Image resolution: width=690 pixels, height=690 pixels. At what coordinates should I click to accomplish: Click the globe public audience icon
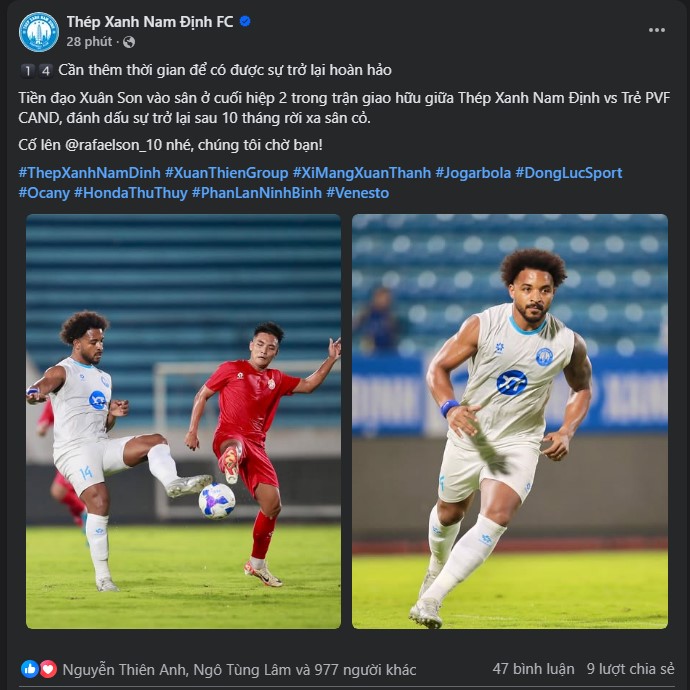pos(129,42)
